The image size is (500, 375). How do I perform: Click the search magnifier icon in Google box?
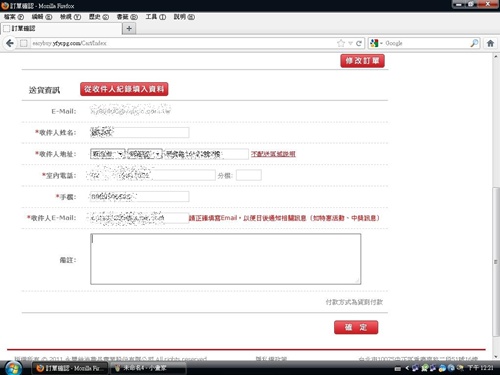[x=474, y=43]
